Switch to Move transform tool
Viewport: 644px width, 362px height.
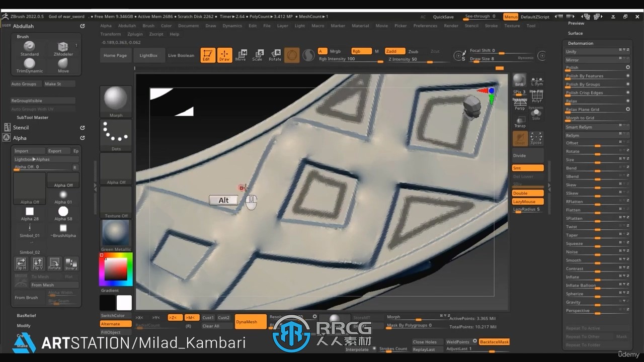[241, 55]
